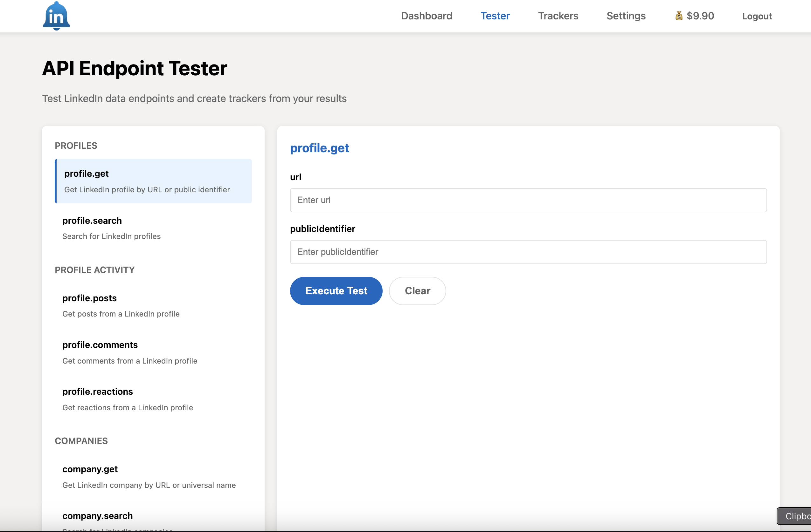Select the profile.get endpoint
The width and height of the screenshot is (811, 532).
[x=153, y=181]
